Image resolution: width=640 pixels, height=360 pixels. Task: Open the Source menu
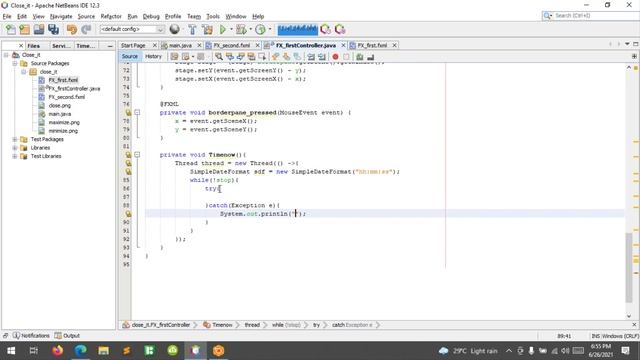86,16
